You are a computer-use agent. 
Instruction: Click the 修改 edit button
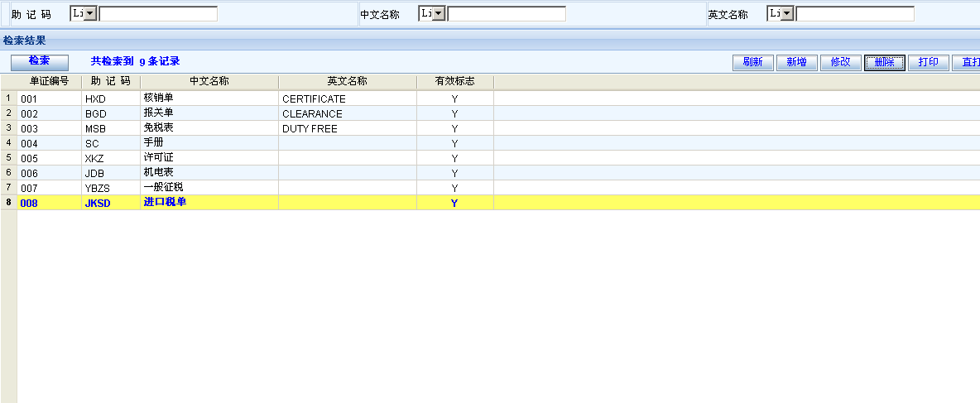point(840,63)
